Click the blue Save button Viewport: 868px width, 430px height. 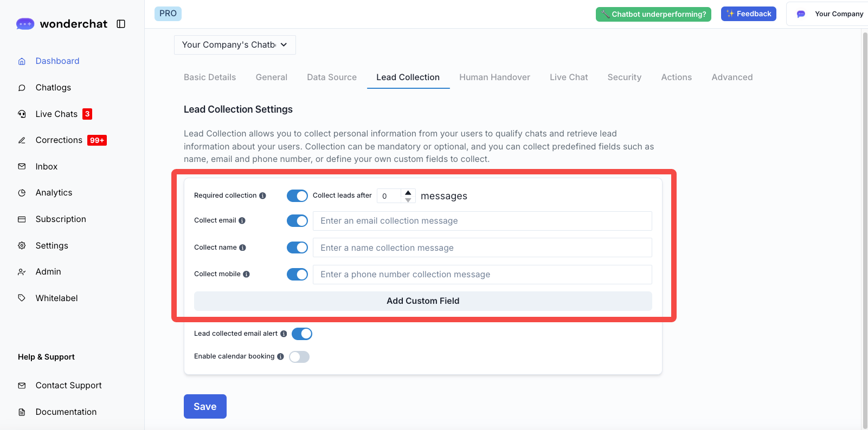(205, 406)
